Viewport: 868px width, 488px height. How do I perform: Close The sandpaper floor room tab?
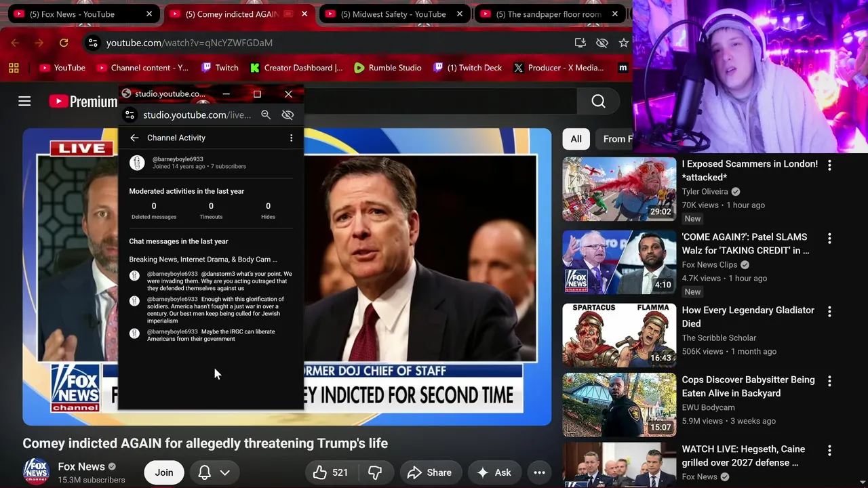coord(615,14)
